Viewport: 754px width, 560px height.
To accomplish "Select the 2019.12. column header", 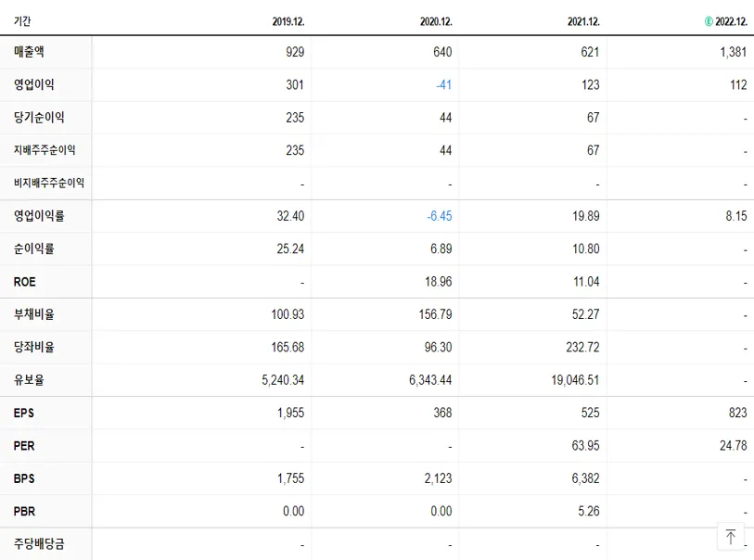I will coord(288,21).
